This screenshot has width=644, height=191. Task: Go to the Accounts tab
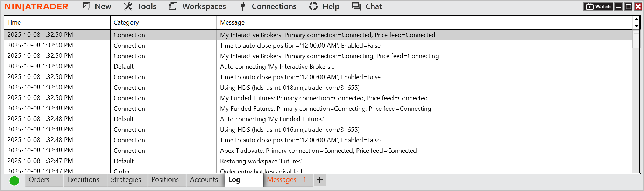click(x=204, y=180)
